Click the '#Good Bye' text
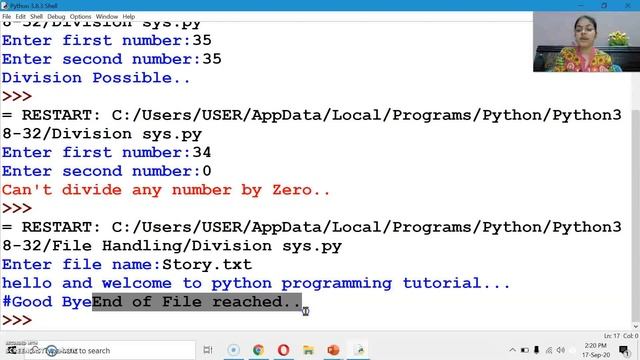Image resolution: width=640 pixels, height=360 pixels. [47, 302]
